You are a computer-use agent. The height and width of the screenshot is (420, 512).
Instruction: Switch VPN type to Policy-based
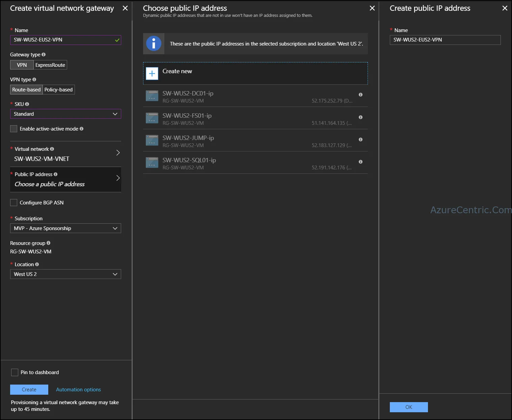point(59,90)
